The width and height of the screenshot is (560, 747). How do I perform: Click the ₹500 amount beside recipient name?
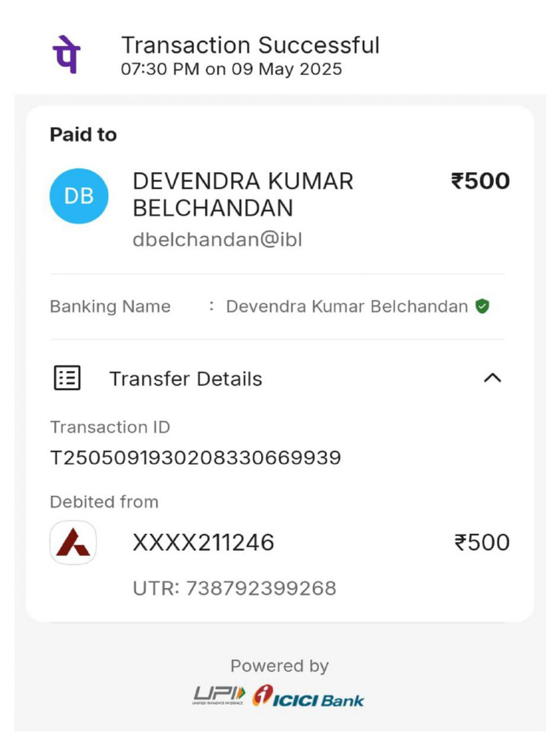point(480,181)
